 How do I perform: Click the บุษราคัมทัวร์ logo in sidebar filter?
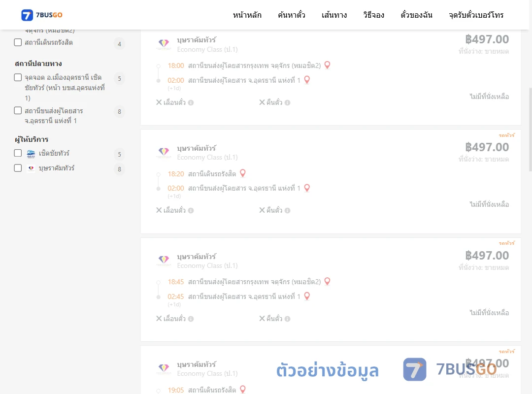coord(31,168)
